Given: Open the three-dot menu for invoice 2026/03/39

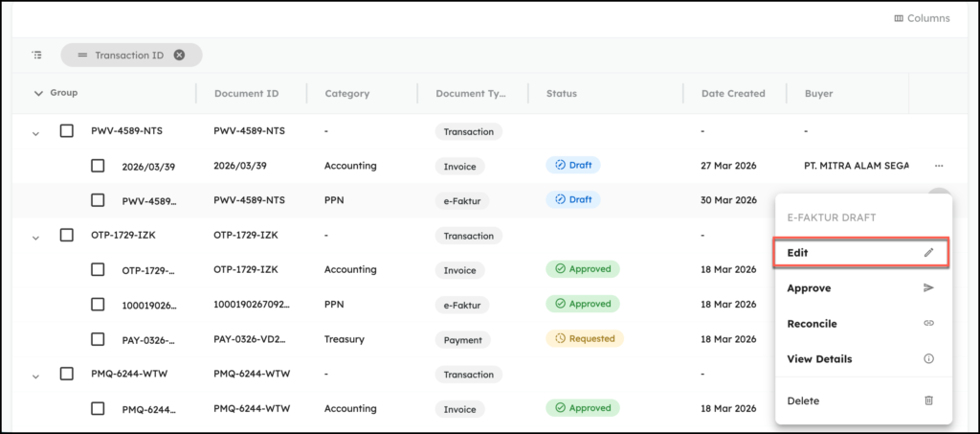Looking at the screenshot, I should pos(939,166).
